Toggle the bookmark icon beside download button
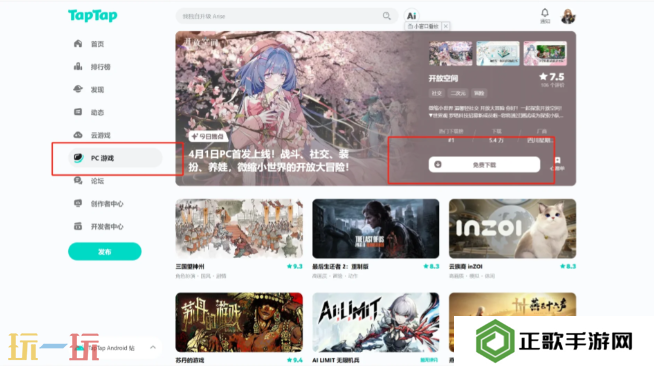 (557, 161)
